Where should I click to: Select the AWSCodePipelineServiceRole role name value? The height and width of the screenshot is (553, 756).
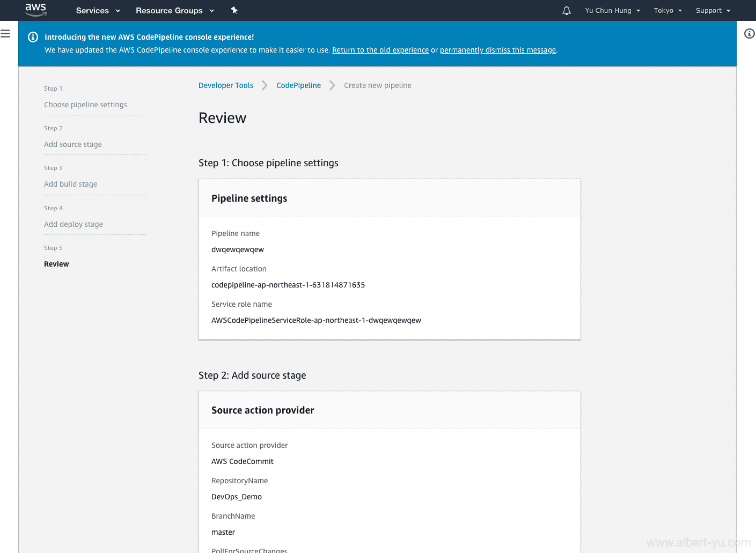point(316,320)
